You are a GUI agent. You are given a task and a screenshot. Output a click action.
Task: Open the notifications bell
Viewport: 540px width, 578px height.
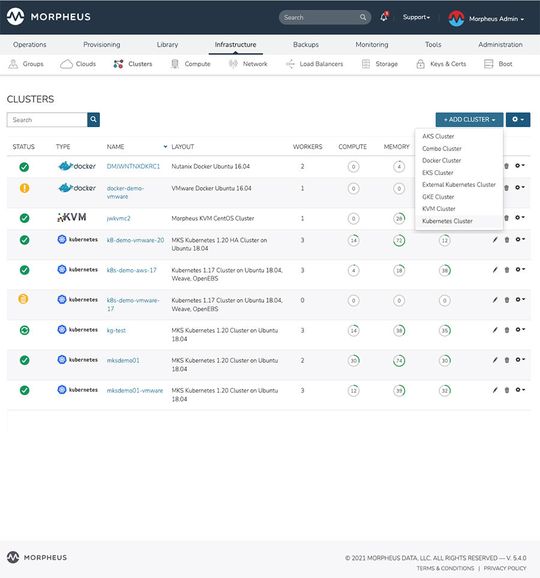tap(384, 17)
